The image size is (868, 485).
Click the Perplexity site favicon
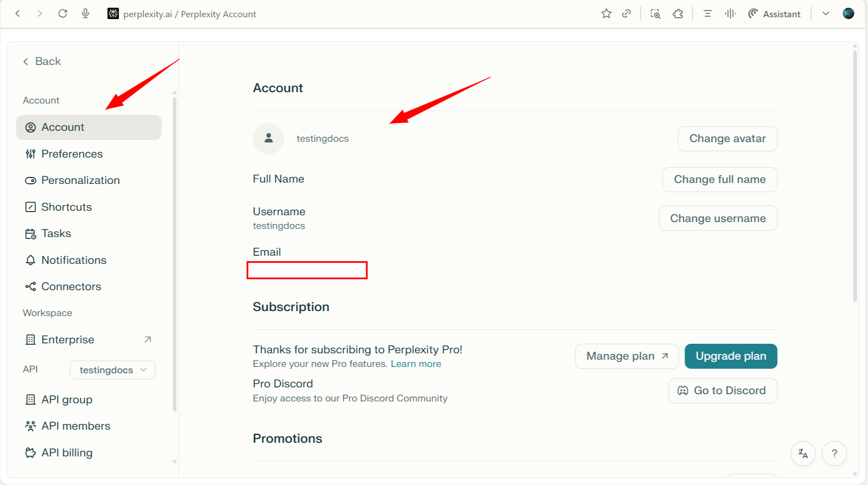(x=113, y=14)
